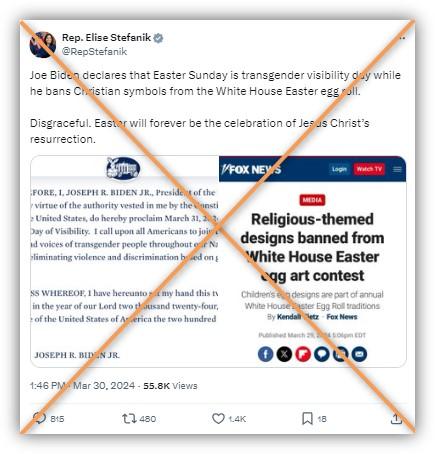The width and height of the screenshot is (435, 454).
Task: Click the red Watch TV button
Action: [x=369, y=169]
